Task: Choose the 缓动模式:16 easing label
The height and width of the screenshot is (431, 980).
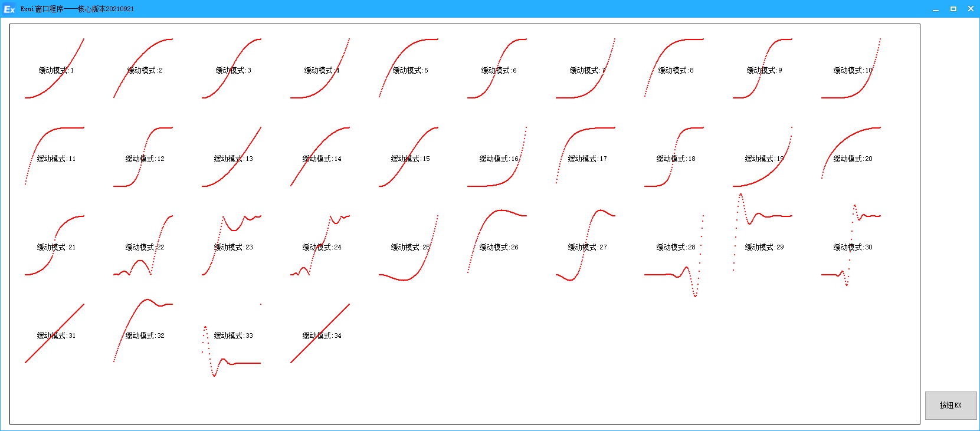Action: click(499, 159)
